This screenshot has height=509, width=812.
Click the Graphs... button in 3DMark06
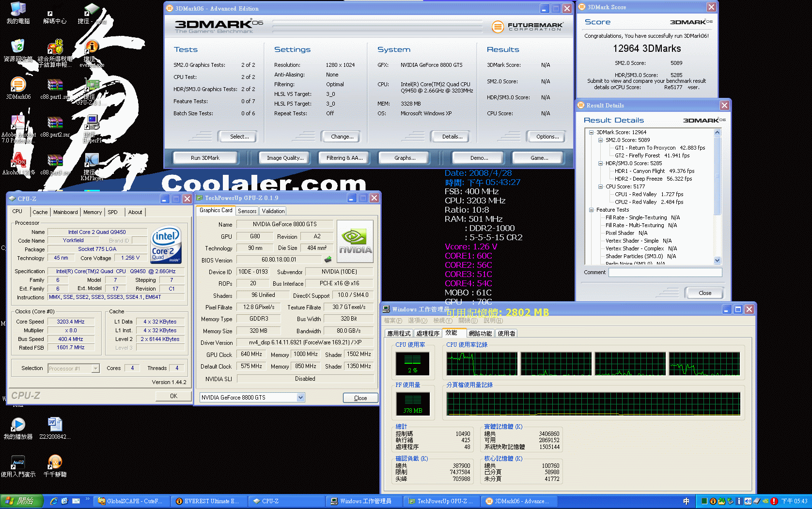click(x=405, y=158)
